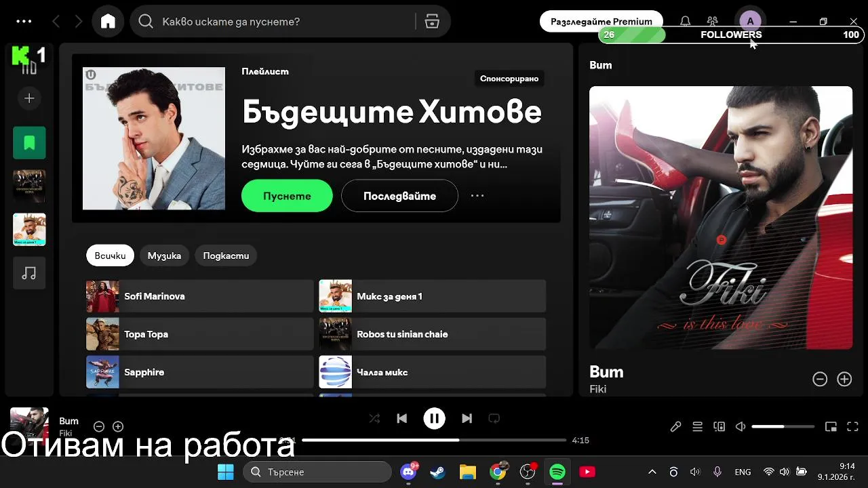Toggle shuffle in the playback controls
The image size is (868, 488).
point(374,419)
